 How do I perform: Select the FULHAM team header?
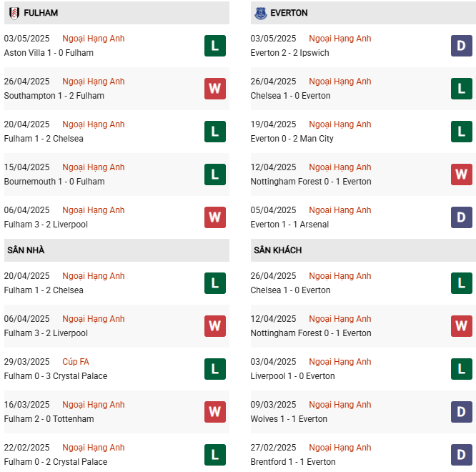116,13
